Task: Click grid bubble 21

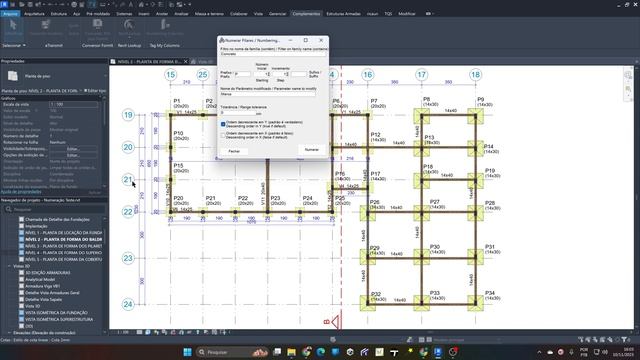Action: tap(128, 180)
